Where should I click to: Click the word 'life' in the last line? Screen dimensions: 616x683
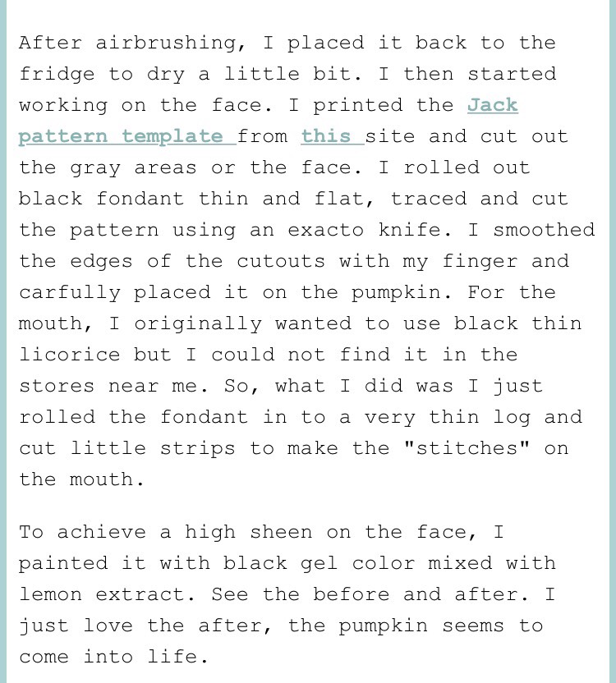pos(172,658)
